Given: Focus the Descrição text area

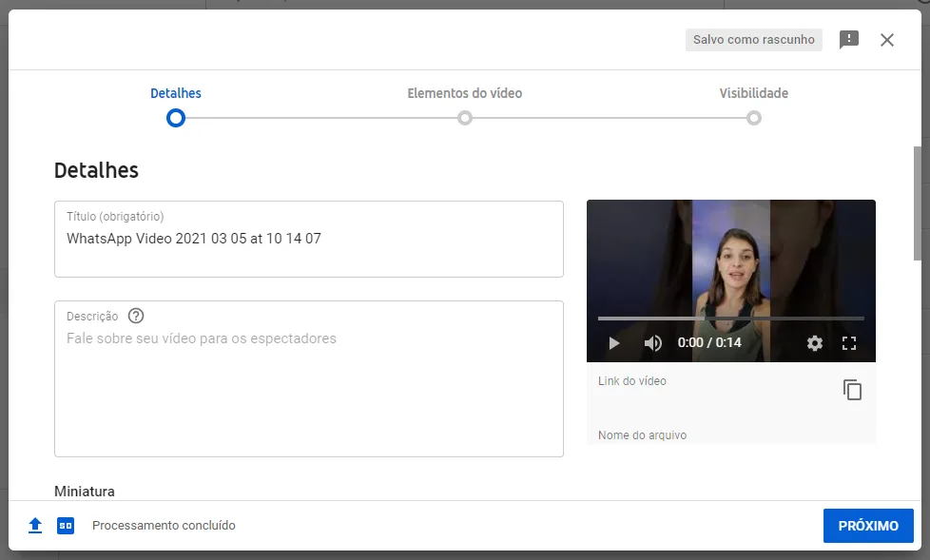Looking at the screenshot, I should pos(308,378).
